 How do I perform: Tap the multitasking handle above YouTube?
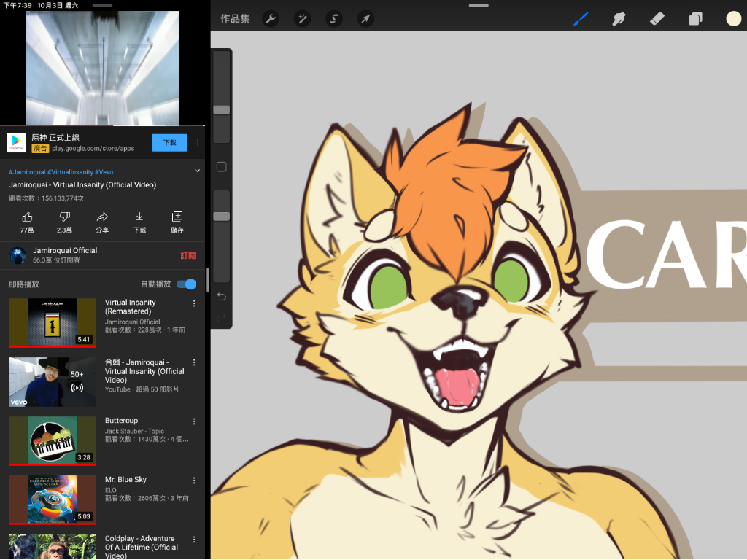102,6
